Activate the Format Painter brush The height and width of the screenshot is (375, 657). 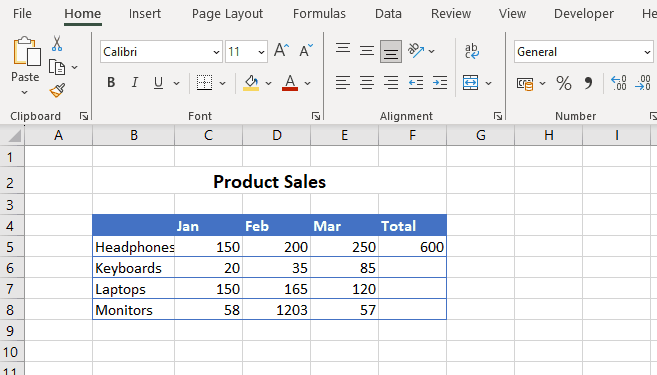[57, 90]
